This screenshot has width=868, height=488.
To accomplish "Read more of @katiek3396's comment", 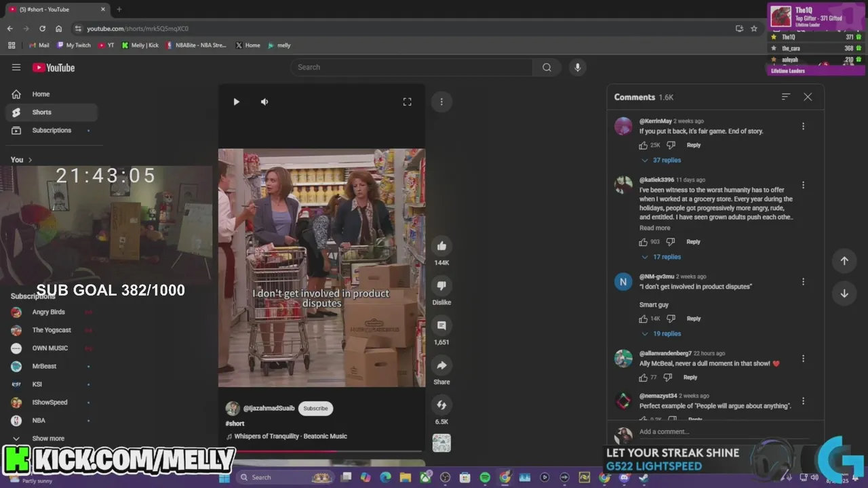I will [654, 228].
